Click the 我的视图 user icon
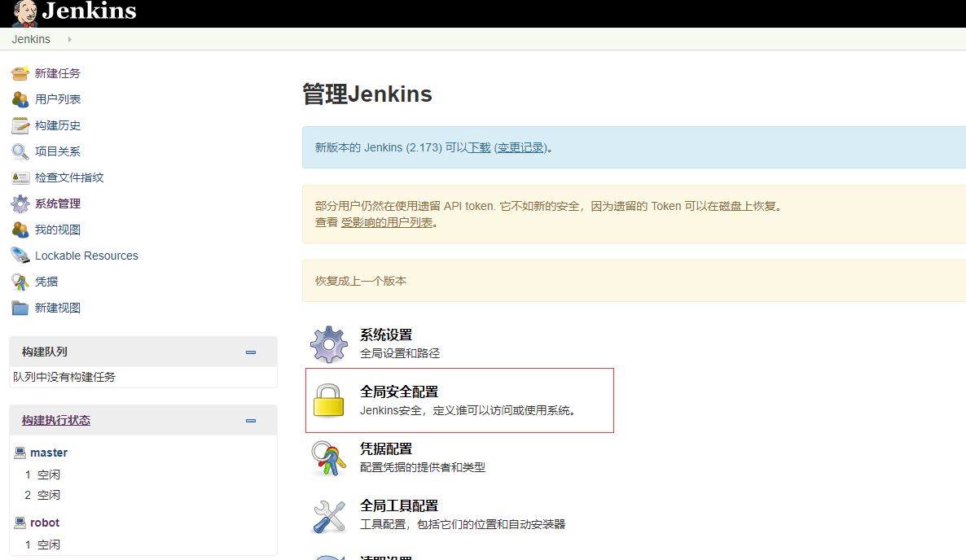Viewport: 966px width, 560px height. [x=20, y=230]
